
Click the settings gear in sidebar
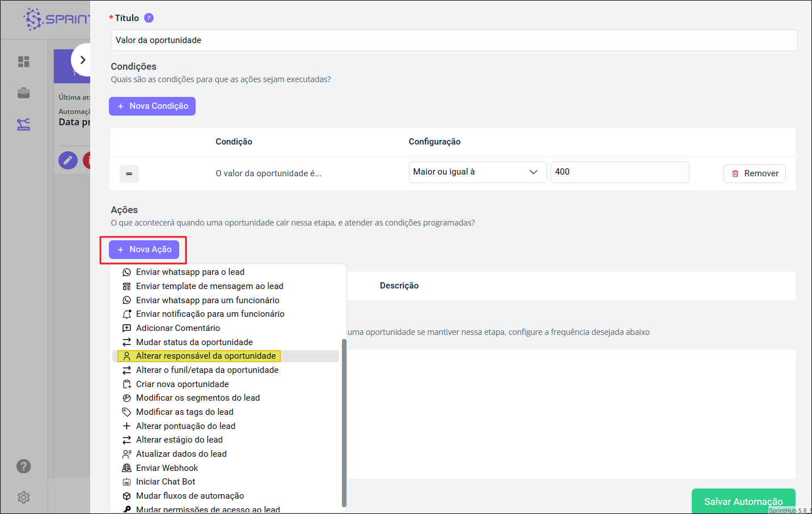[x=24, y=497]
